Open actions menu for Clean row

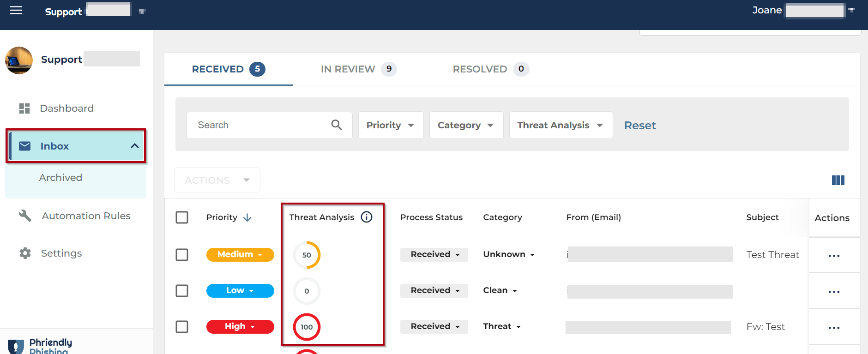click(834, 292)
